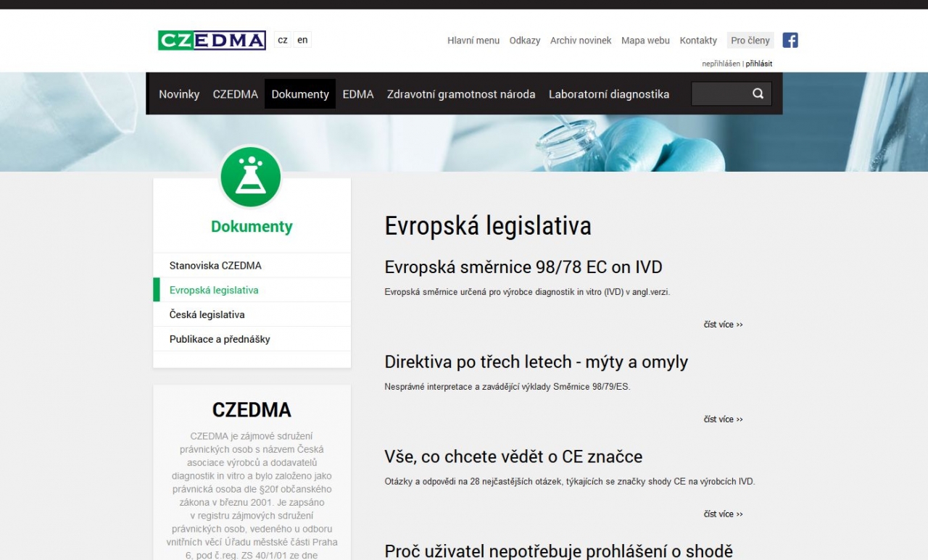
Task: Open Česká legislativa in sidebar
Action: tap(252, 314)
